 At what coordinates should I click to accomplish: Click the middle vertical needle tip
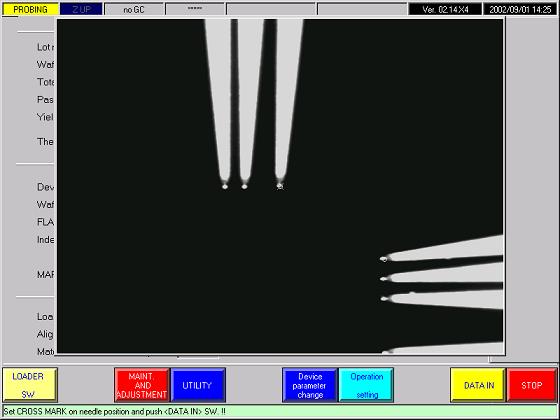(x=244, y=186)
